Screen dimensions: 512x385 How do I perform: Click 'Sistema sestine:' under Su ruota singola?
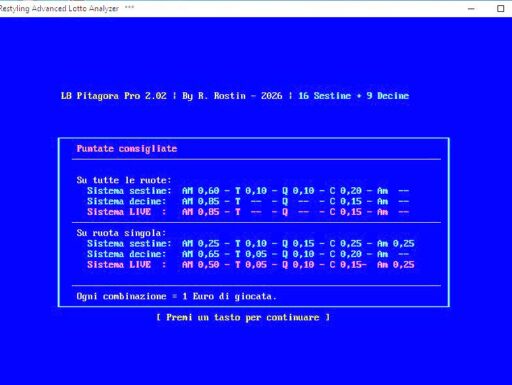(129, 244)
